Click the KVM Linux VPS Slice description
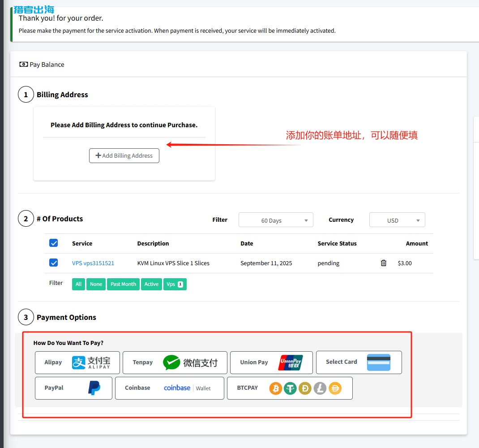 click(173, 263)
